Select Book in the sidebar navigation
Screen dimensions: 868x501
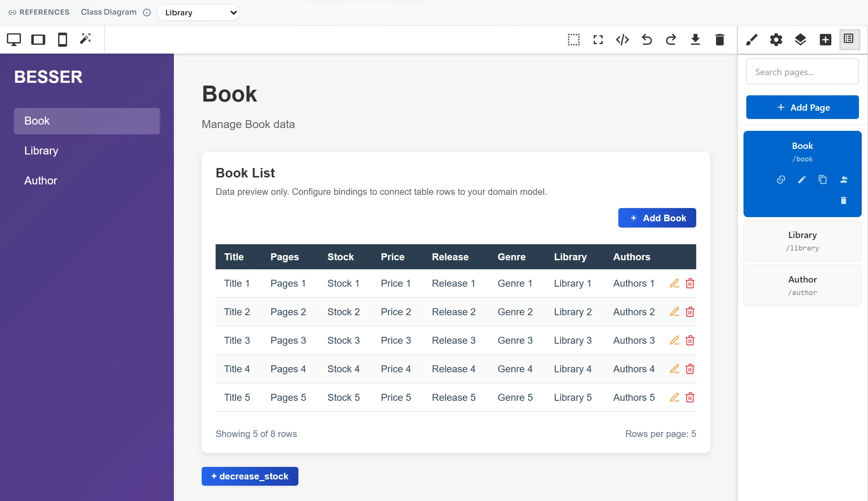pos(87,121)
